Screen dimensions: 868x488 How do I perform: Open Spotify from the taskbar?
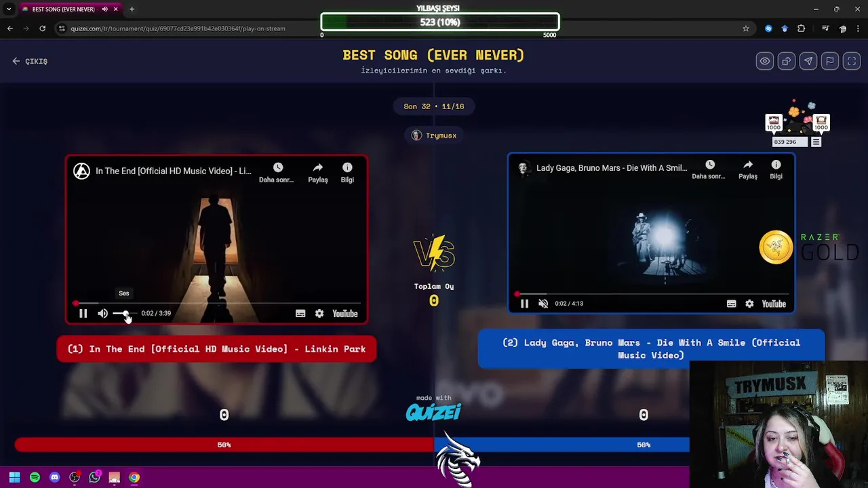click(x=35, y=477)
